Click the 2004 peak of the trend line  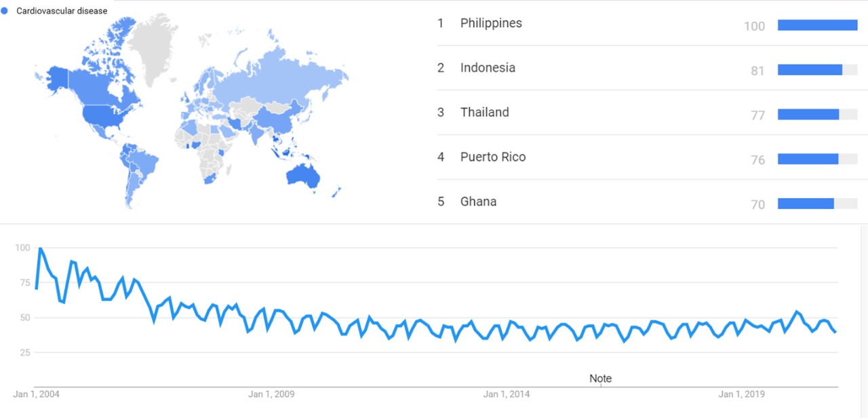click(x=40, y=248)
